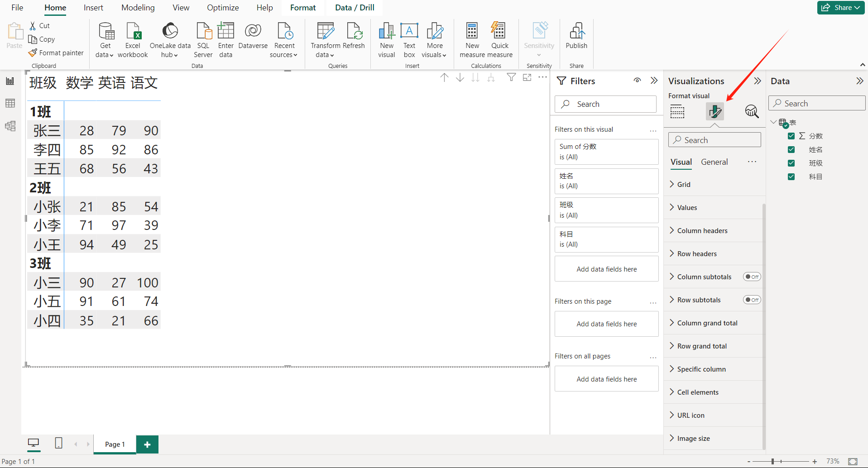Click the Share button
868x468 pixels.
841,8
